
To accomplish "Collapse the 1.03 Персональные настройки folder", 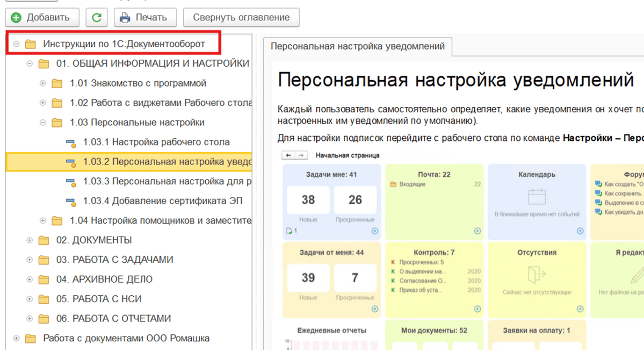I will coord(43,123).
